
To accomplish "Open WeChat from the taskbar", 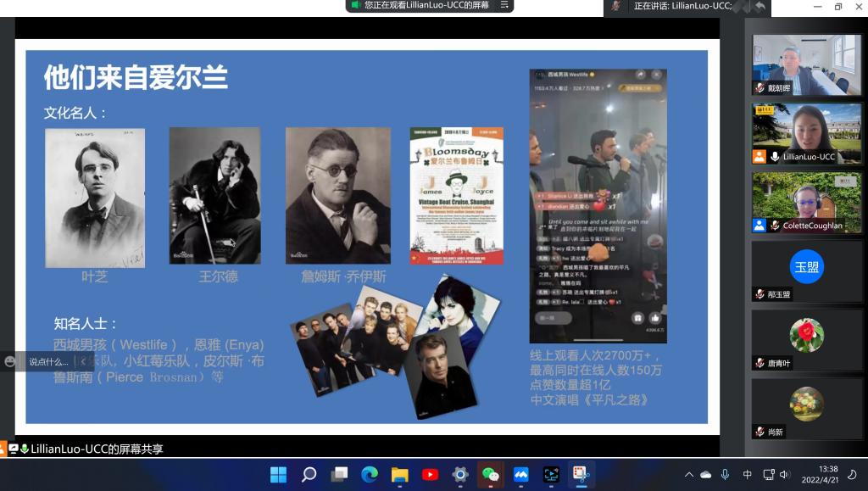I will tap(491, 474).
